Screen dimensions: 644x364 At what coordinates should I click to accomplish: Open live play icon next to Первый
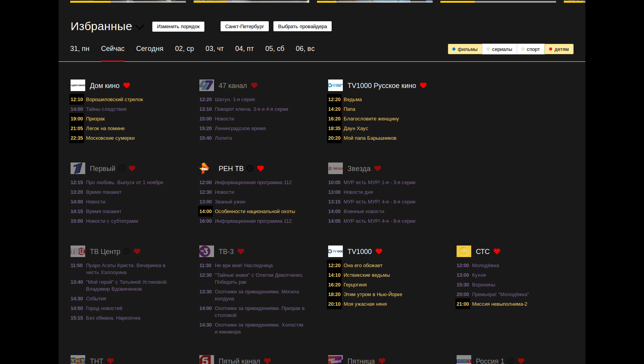click(121, 168)
